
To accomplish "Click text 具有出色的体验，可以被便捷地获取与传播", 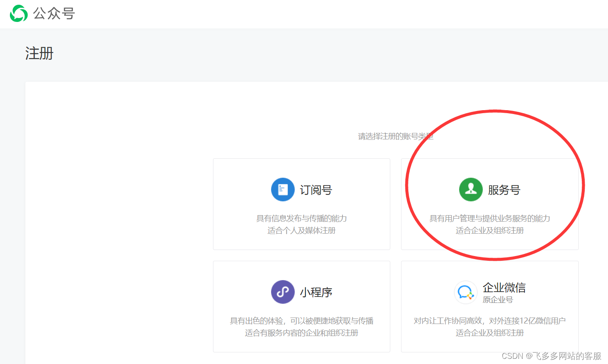I will (x=302, y=321).
